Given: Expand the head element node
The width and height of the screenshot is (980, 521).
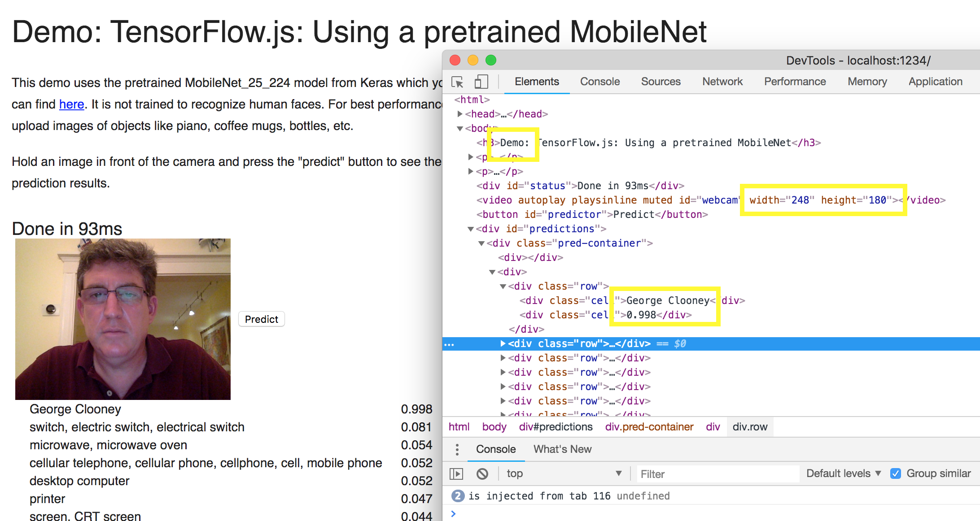Looking at the screenshot, I should [x=460, y=114].
